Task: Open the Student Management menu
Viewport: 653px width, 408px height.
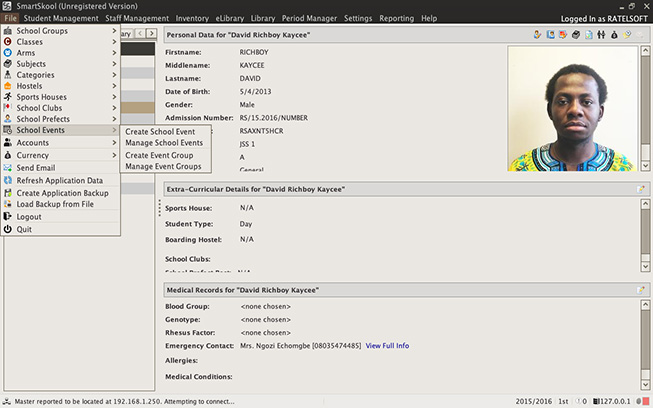Action: point(61,18)
